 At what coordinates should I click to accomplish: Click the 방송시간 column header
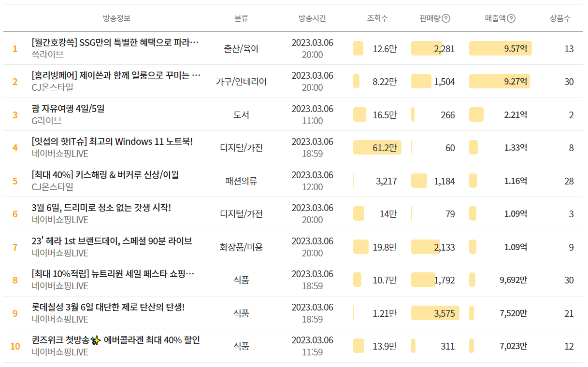(x=312, y=18)
